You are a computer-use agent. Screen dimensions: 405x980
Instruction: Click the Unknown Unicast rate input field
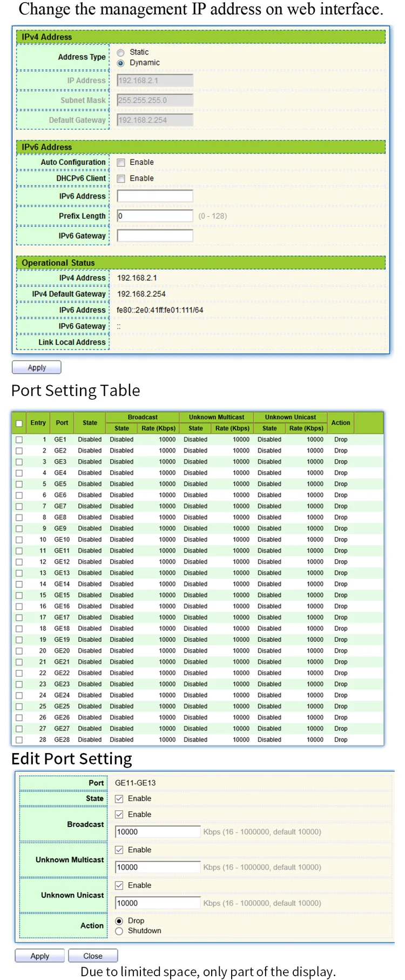click(158, 903)
